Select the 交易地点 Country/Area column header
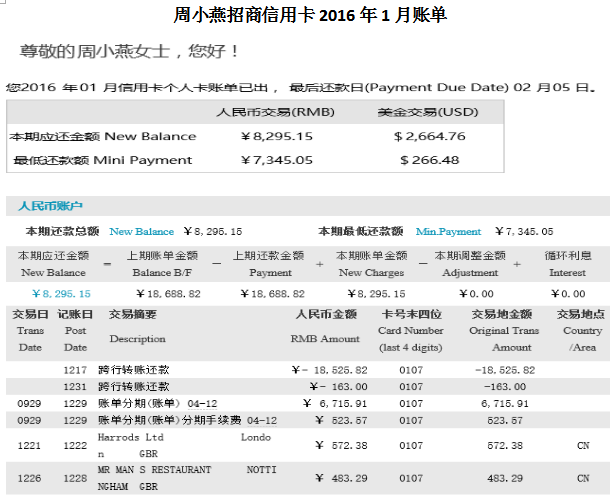The width and height of the screenshot is (610, 495). click(x=582, y=330)
